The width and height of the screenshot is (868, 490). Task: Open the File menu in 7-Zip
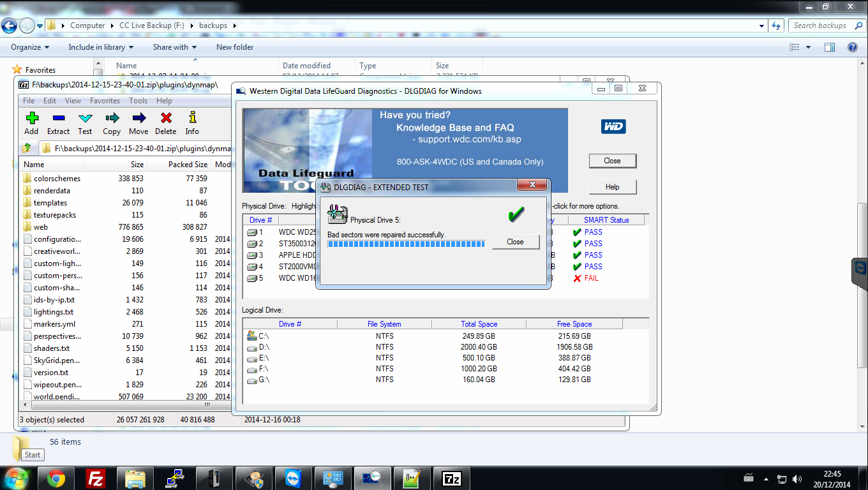[29, 101]
